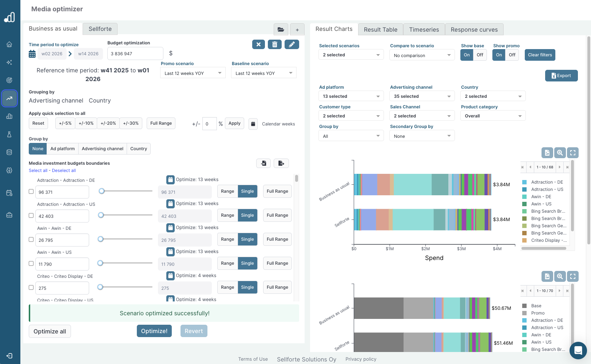Open the Spend chart in fullscreen mode
This screenshot has height=364, width=591.
(x=573, y=153)
